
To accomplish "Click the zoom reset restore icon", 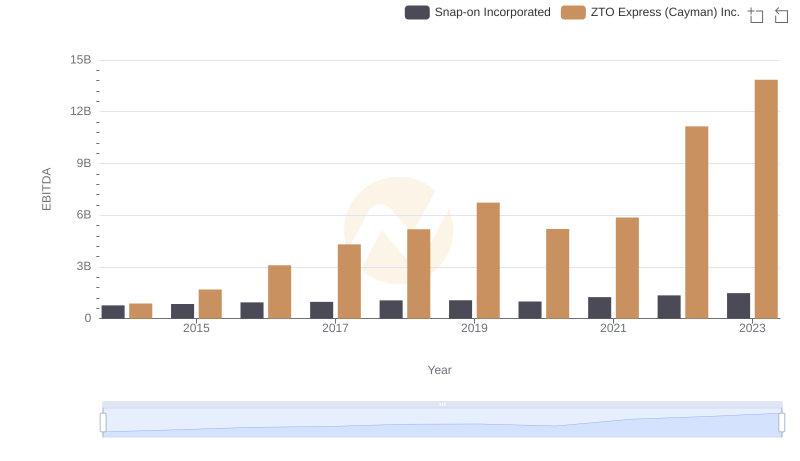I will point(781,15).
